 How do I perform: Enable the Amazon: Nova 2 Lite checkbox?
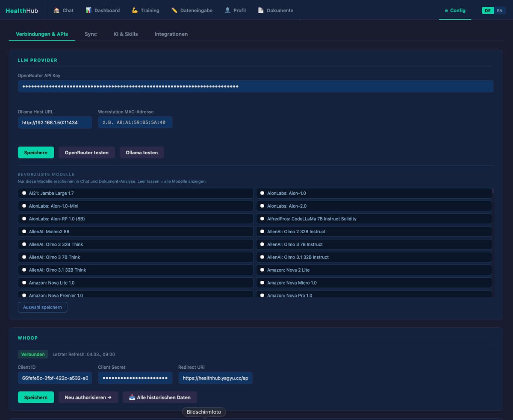262,270
